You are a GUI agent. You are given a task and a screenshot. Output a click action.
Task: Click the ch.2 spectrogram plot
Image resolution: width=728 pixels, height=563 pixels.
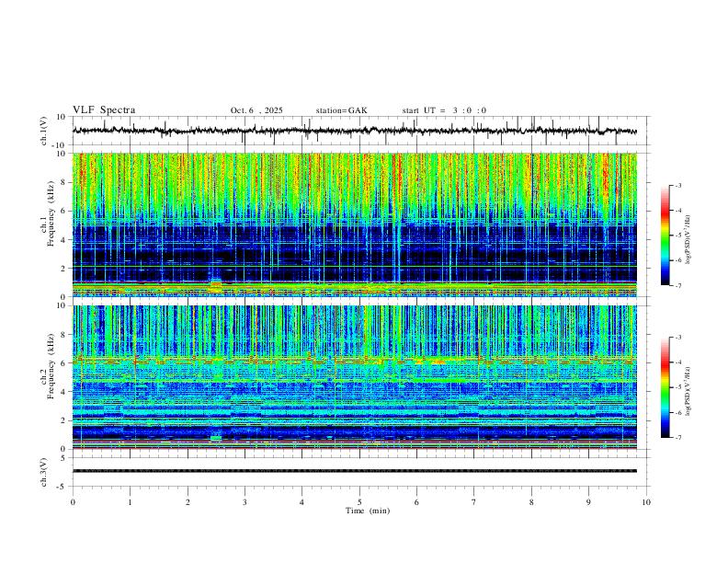pyautogui.click(x=355, y=377)
